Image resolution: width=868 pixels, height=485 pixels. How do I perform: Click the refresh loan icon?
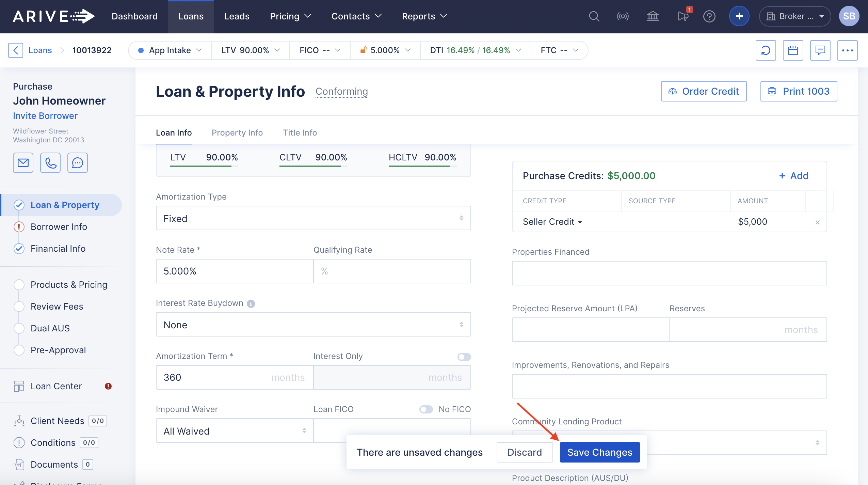point(766,50)
